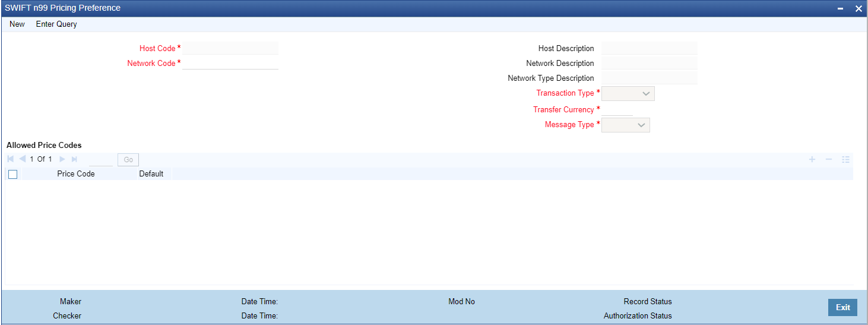Go to previous page of price codes
868x325 pixels.
tap(23, 159)
